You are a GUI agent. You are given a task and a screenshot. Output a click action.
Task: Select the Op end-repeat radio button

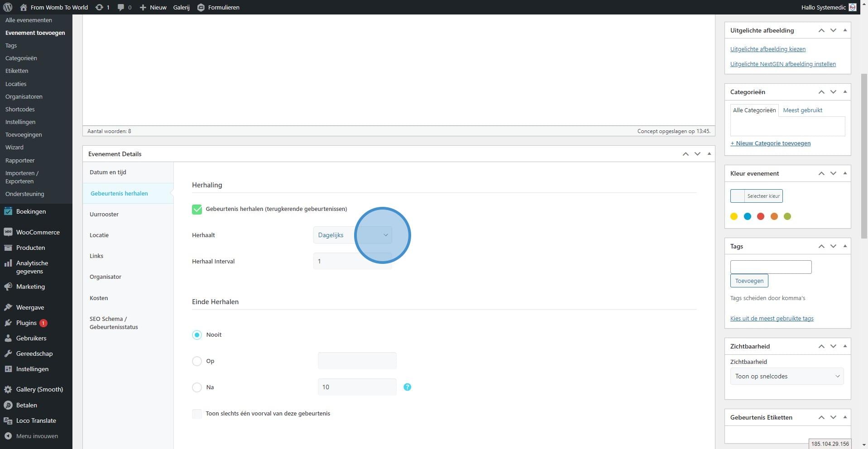(x=197, y=361)
